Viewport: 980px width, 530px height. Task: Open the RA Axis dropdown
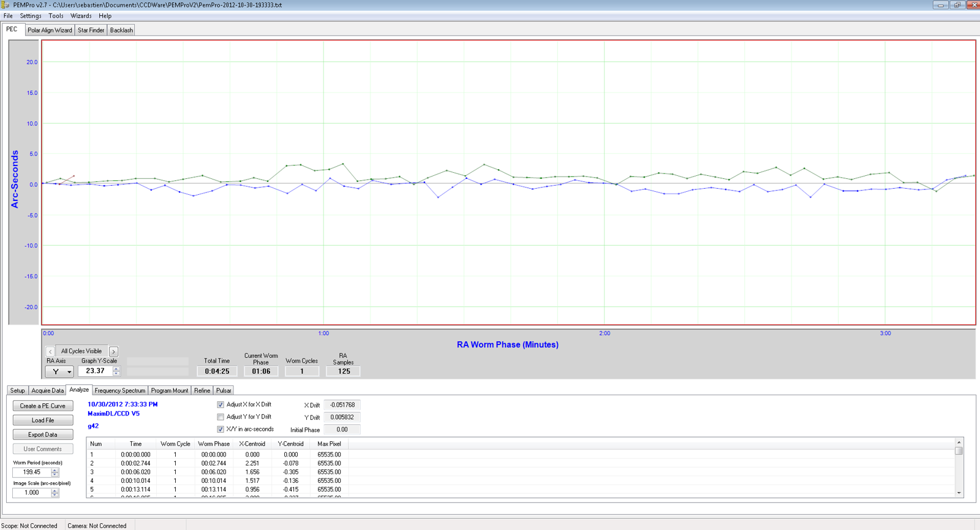59,371
